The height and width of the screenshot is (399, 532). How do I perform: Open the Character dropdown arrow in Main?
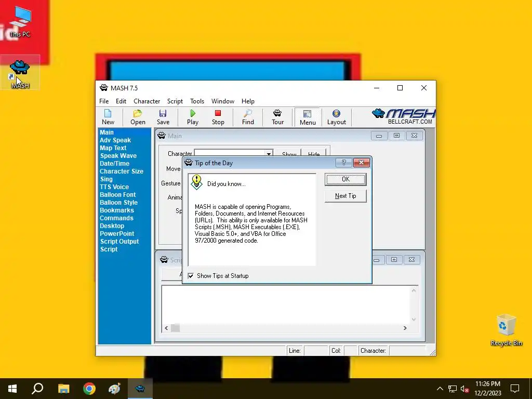point(269,154)
